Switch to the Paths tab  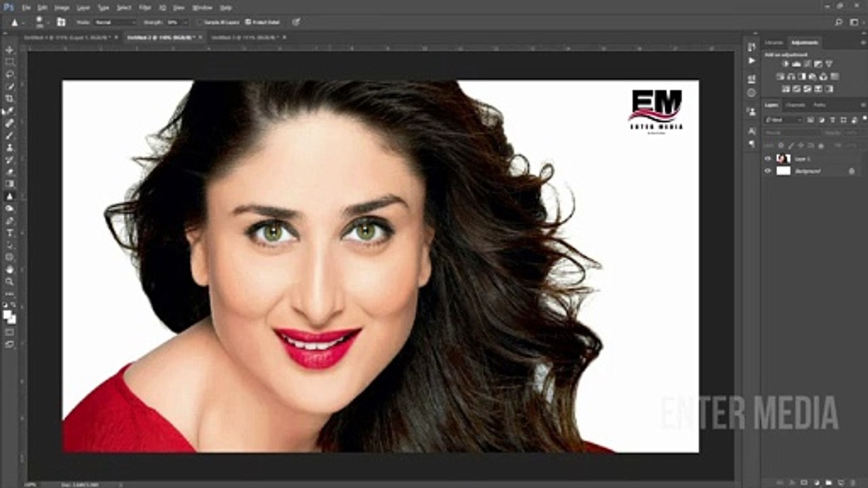pos(819,105)
